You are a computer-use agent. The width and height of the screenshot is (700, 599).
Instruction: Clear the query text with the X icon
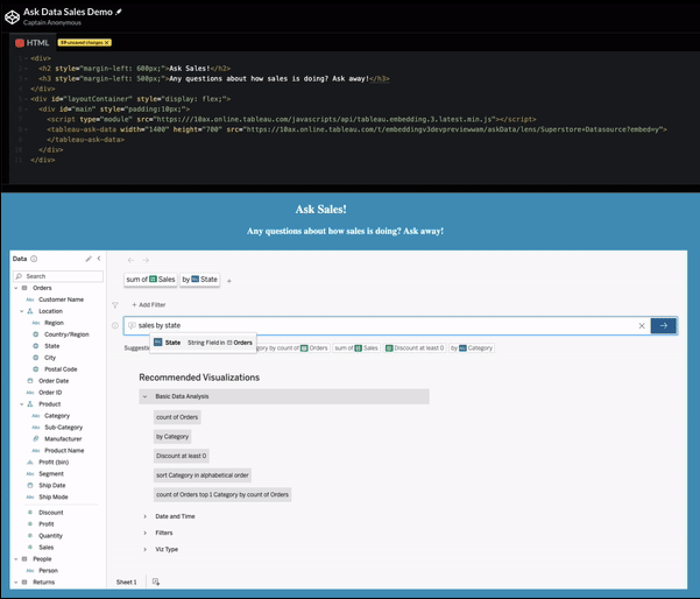point(642,326)
